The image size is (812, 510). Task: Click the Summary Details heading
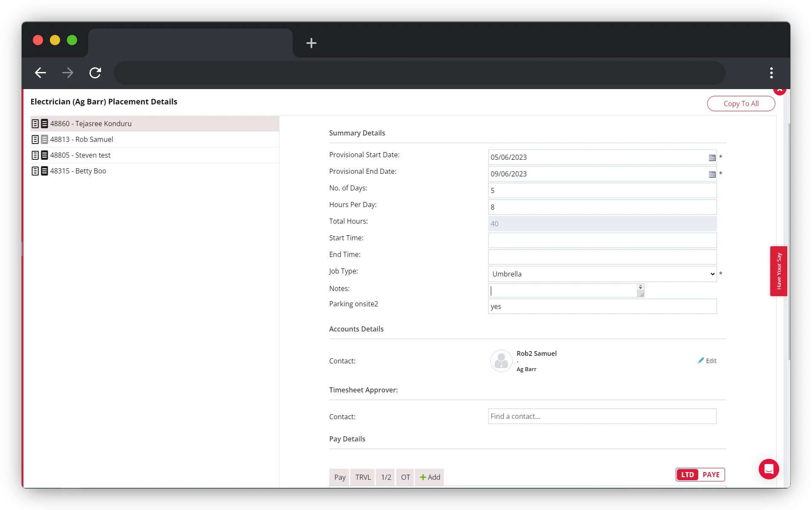point(357,133)
